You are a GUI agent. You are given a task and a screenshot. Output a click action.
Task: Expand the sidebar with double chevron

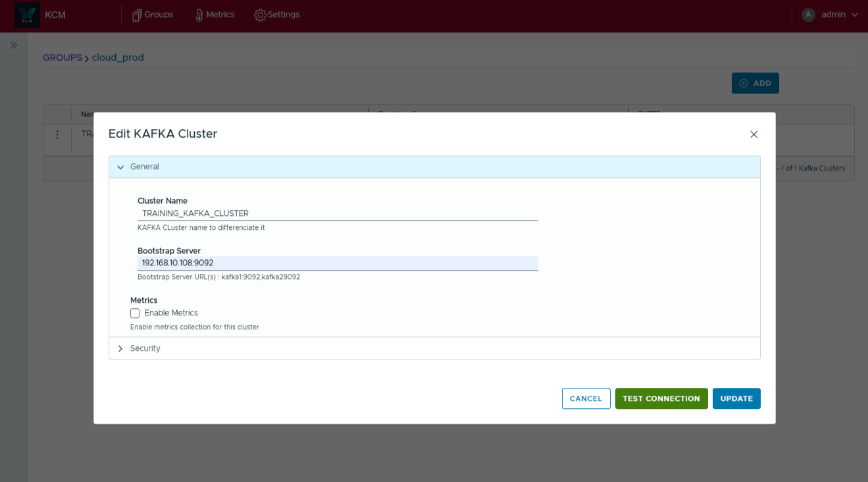coord(14,45)
